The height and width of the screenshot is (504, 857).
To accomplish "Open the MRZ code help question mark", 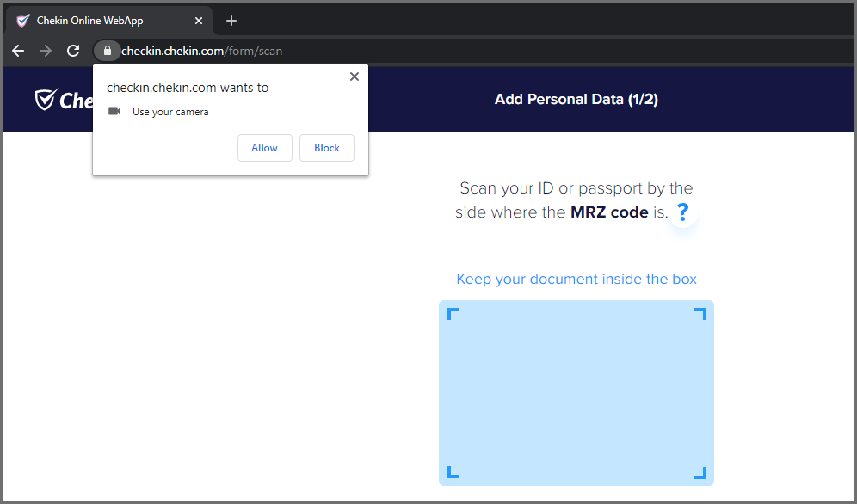I will [683, 212].
